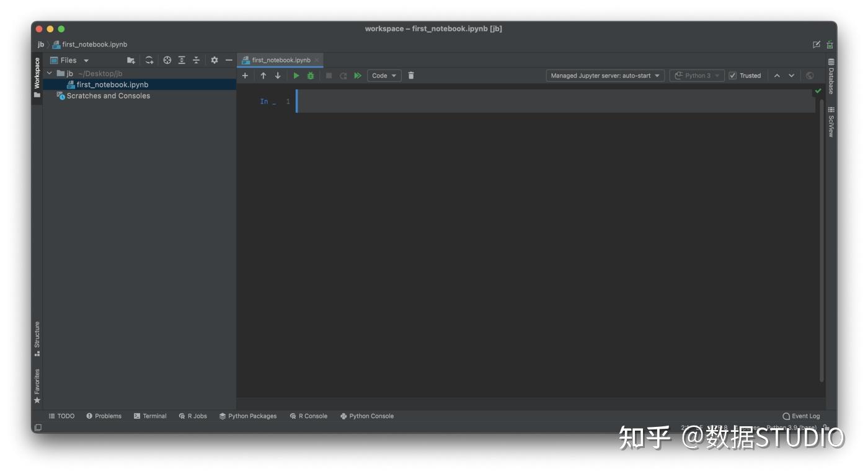This screenshot has height=474, width=868.
Task: Delete the current cell
Action: (x=410, y=75)
